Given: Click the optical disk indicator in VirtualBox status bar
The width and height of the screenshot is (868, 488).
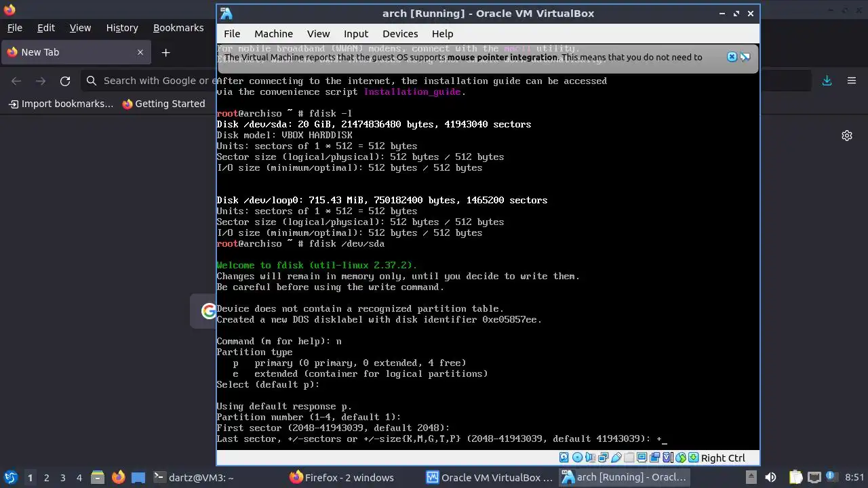Looking at the screenshot, I should [578, 457].
